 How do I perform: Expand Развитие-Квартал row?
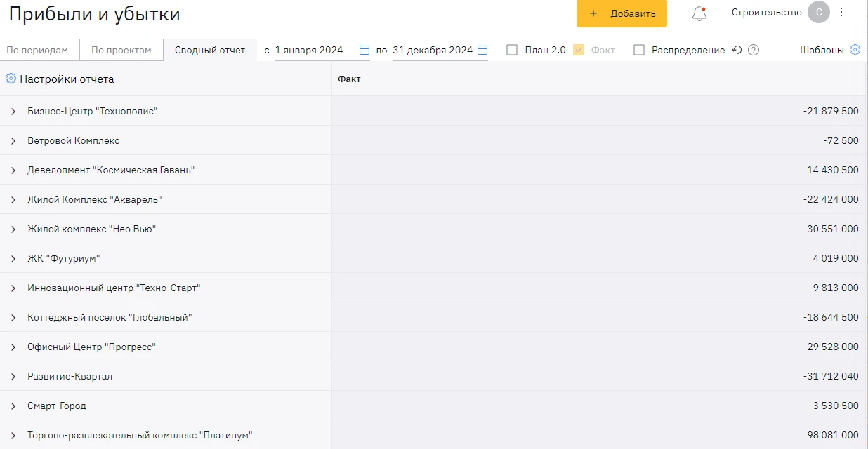tap(13, 377)
